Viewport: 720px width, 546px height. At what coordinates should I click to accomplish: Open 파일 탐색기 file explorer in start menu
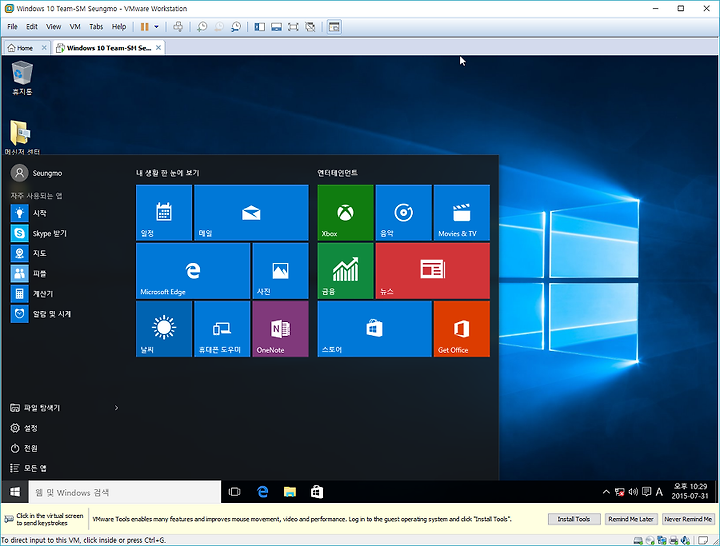(35, 408)
